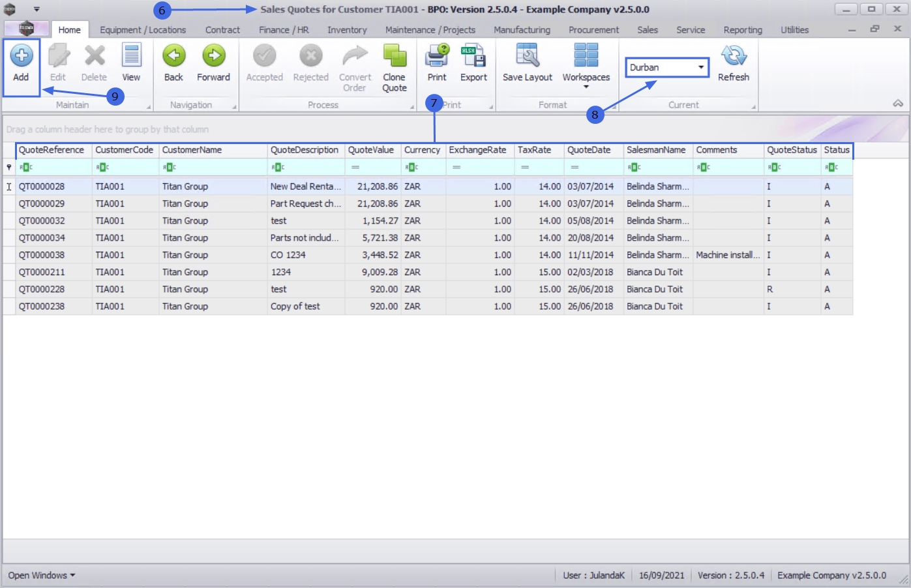Open the Service tab

pos(691,30)
